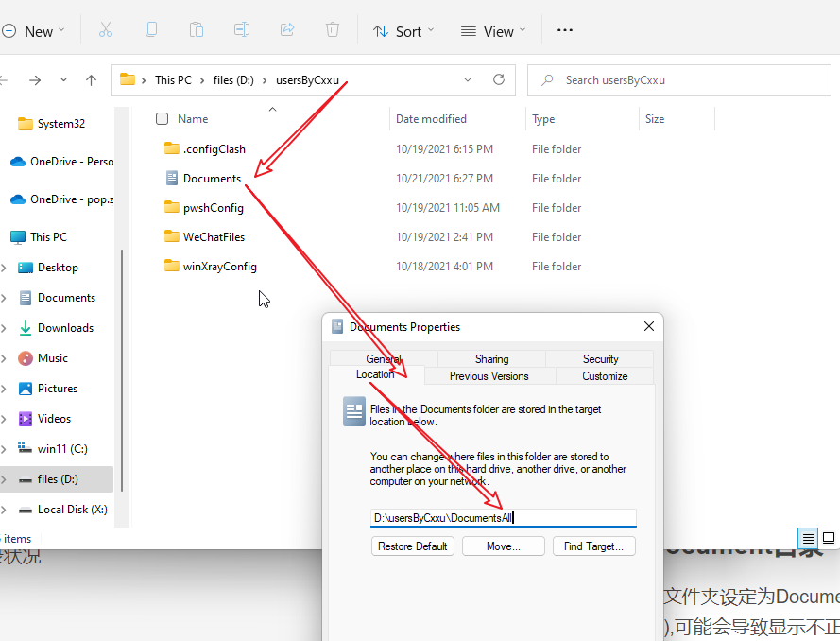The height and width of the screenshot is (641, 840).
Task: Go forward with the right arrow
Action: (35, 80)
